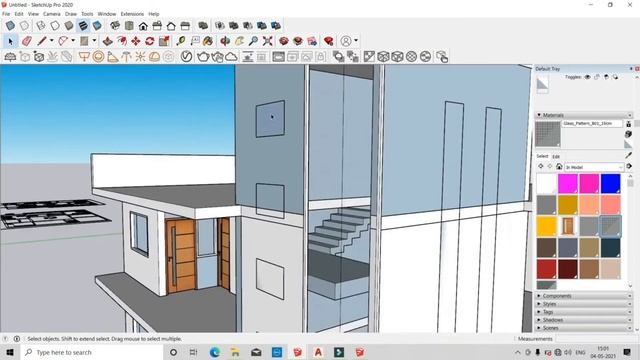Open the Window menu
This screenshot has width=640, height=360.
(x=107, y=14)
